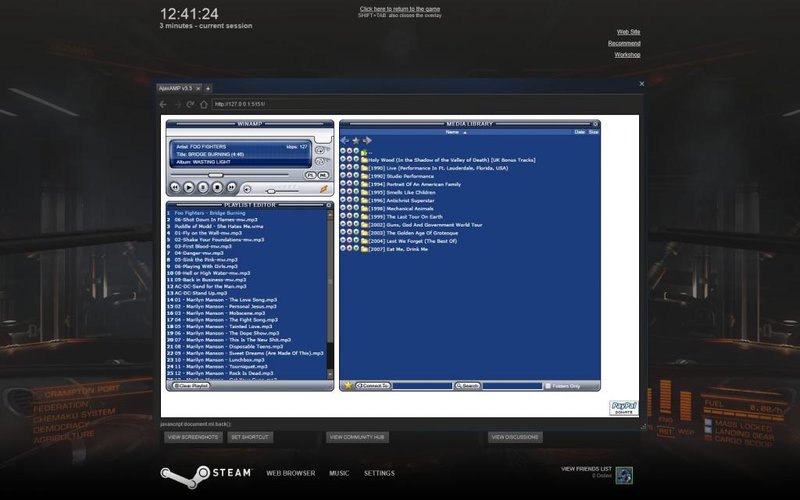Select playlist entry AC-DC-Stand Up.mp3

[201, 293]
